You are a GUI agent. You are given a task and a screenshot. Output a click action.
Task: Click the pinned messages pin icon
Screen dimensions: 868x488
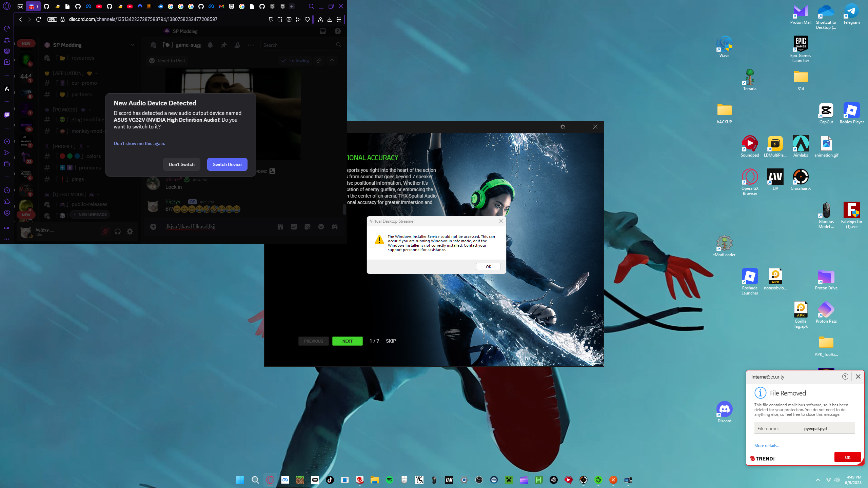[224, 45]
